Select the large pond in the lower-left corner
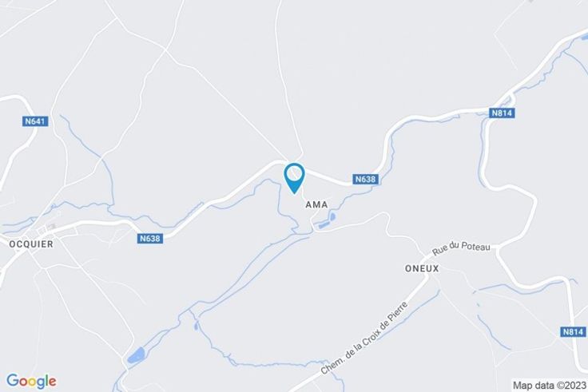Viewport: 588px width, 392px height. point(137,355)
